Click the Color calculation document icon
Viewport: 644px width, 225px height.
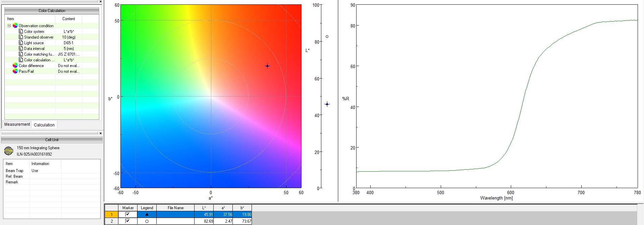click(x=21, y=60)
